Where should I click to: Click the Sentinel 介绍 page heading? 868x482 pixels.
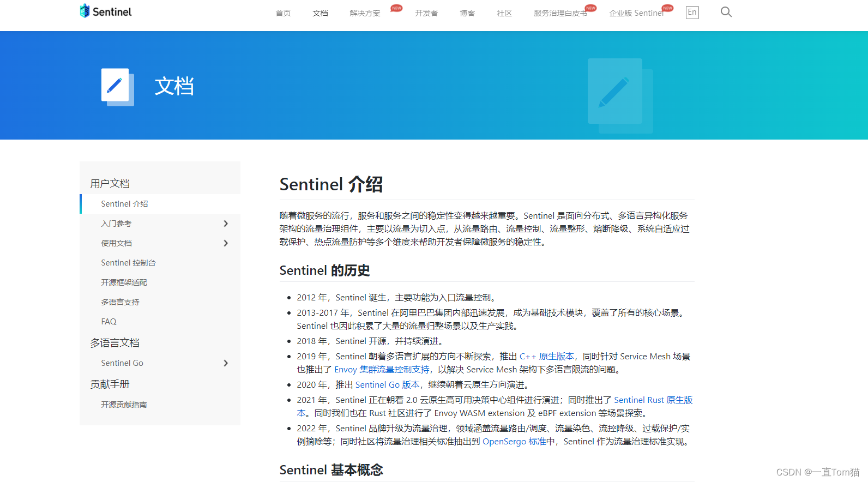click(x=331, y=184)
